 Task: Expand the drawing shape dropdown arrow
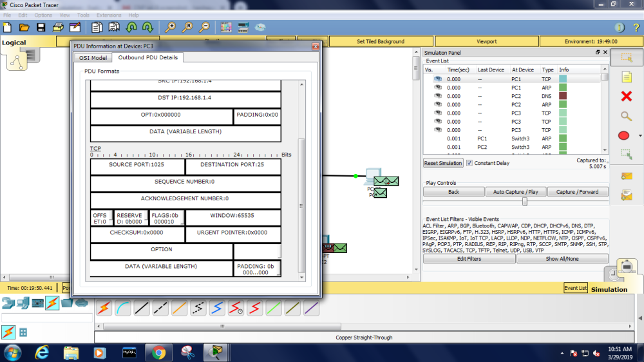(x=640, y=136)
